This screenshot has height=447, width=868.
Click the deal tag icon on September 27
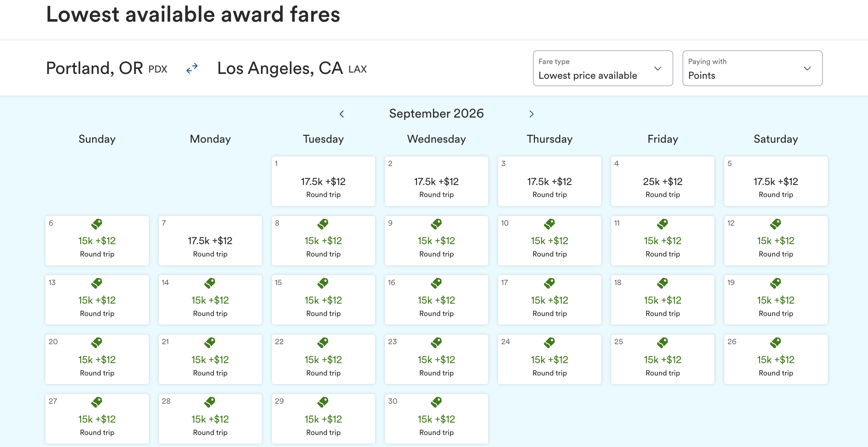pos(97,402)
